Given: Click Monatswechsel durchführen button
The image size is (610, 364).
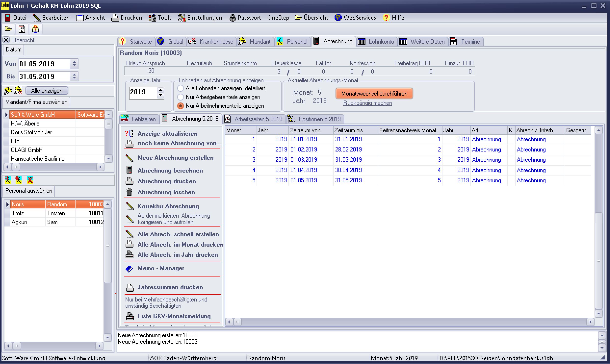Looking at the screenshot, I should [x=374, y=93].
